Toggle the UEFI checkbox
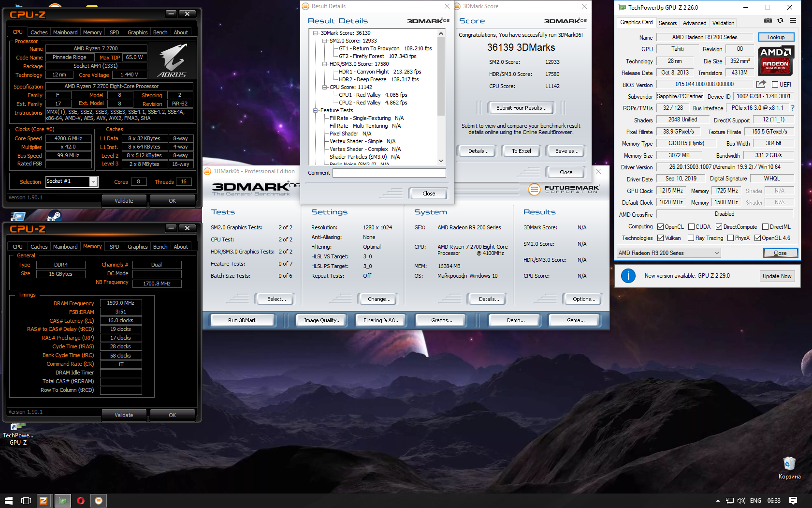Screen dimensions: 812x508 [775, 85]
